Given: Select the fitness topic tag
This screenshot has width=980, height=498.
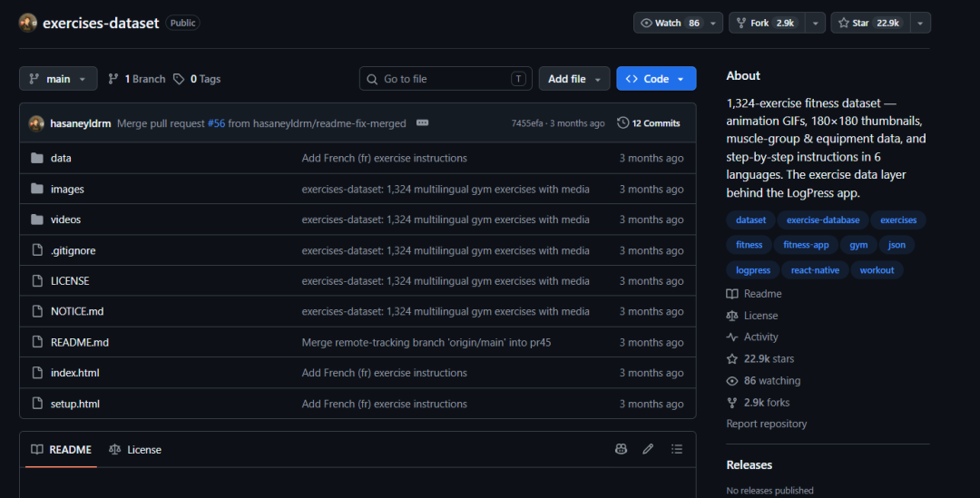Looking at the screenshot, I should [x=749, y=245].
